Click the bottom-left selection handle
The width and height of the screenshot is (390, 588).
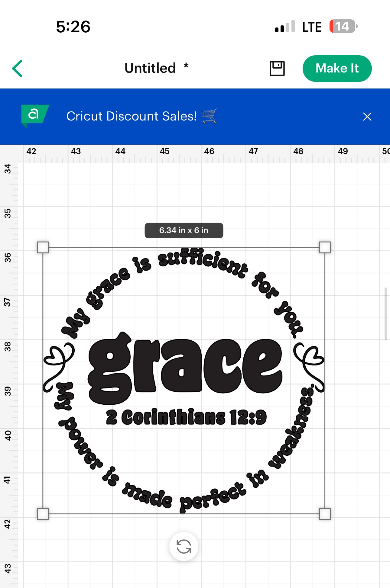coord(43,514)
